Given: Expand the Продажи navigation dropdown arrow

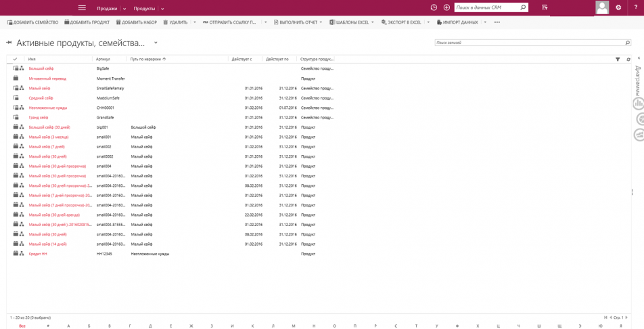Looking at the screenshot, I should point(124,9).
